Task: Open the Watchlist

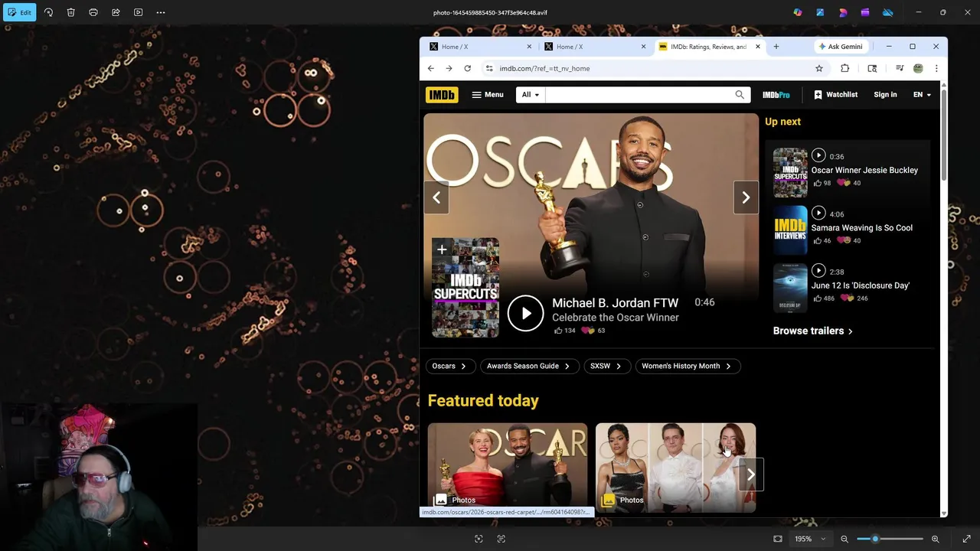Action: pos(835,95)
